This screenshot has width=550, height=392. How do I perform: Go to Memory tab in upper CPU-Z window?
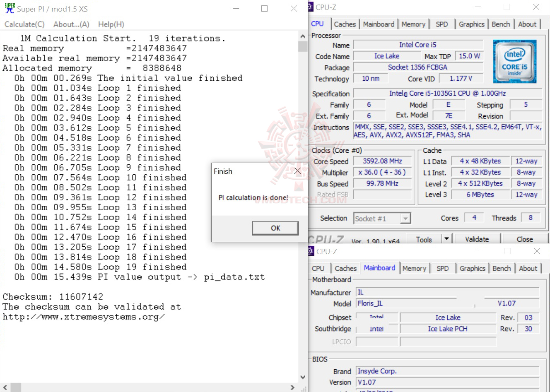click(413, 24)
